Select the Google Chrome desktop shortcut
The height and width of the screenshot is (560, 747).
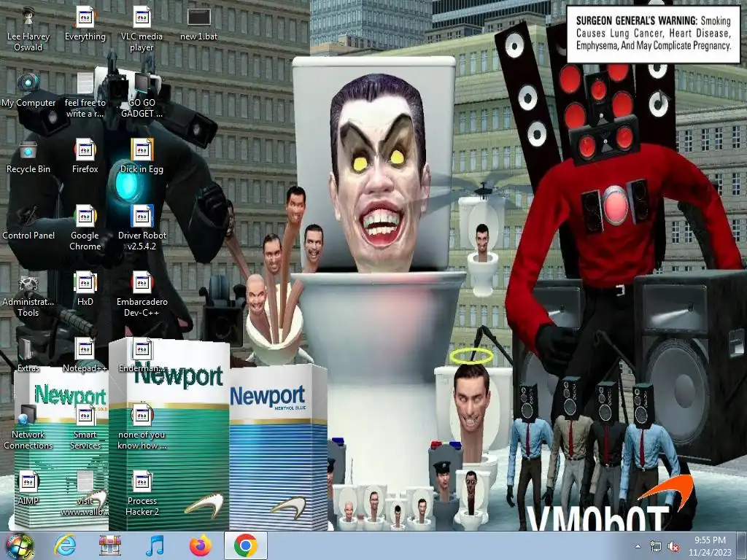[x=85, y=228]
